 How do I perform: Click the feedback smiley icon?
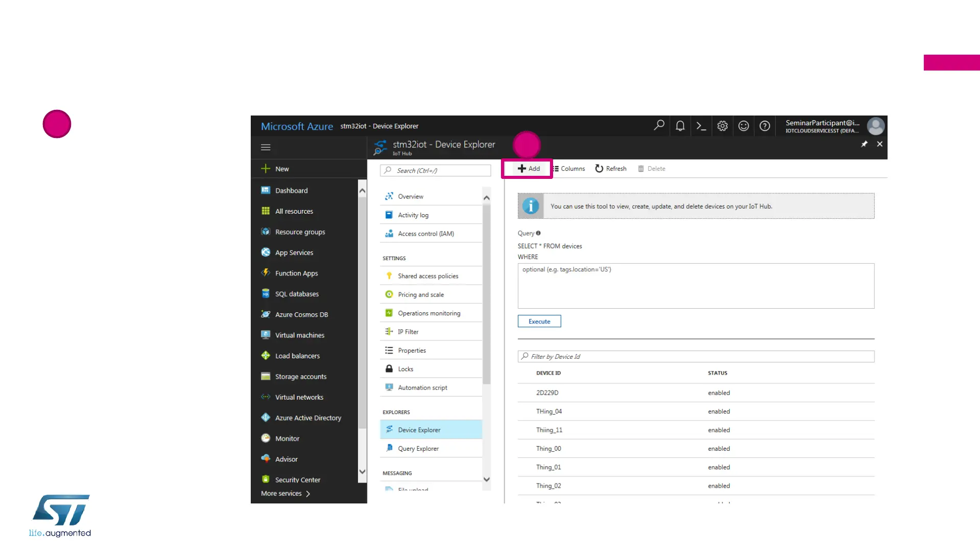click(744, 126)
